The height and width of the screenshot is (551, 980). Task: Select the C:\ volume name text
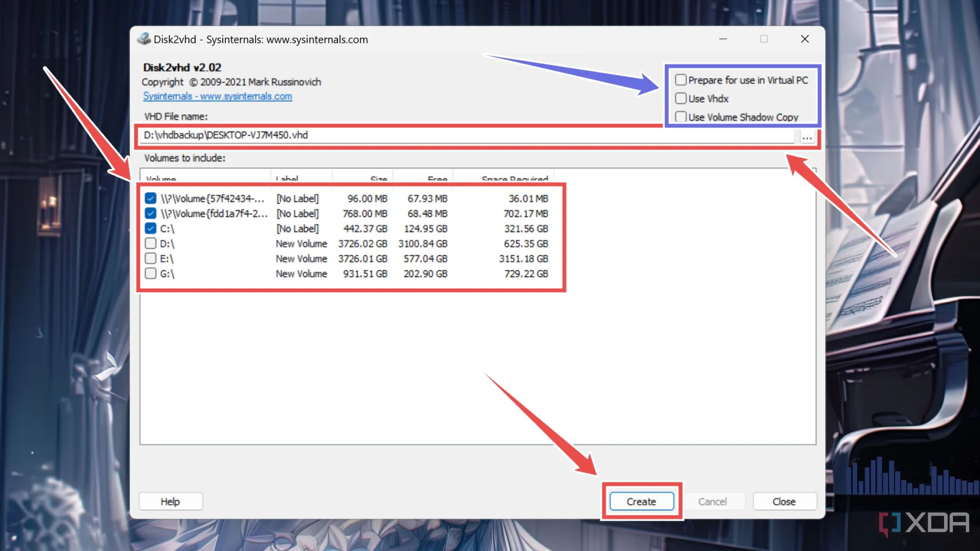[167, 229]
